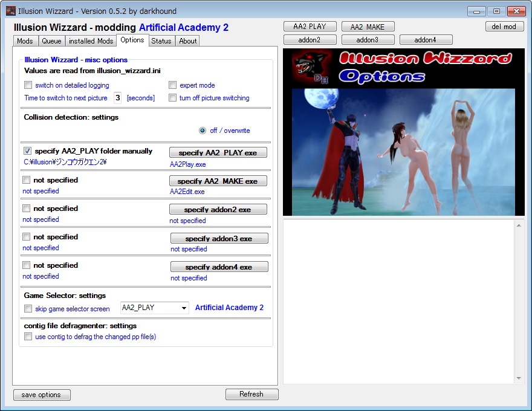Click the AA2Edit.exe path text

[187, 192]
